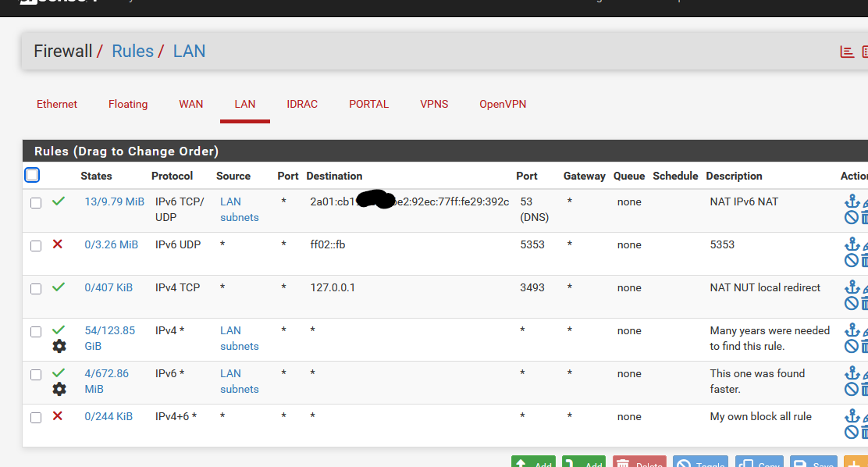Click the anchor icon on the NAT NUT local redirect row
868x467 pixels.
point(852,287)
